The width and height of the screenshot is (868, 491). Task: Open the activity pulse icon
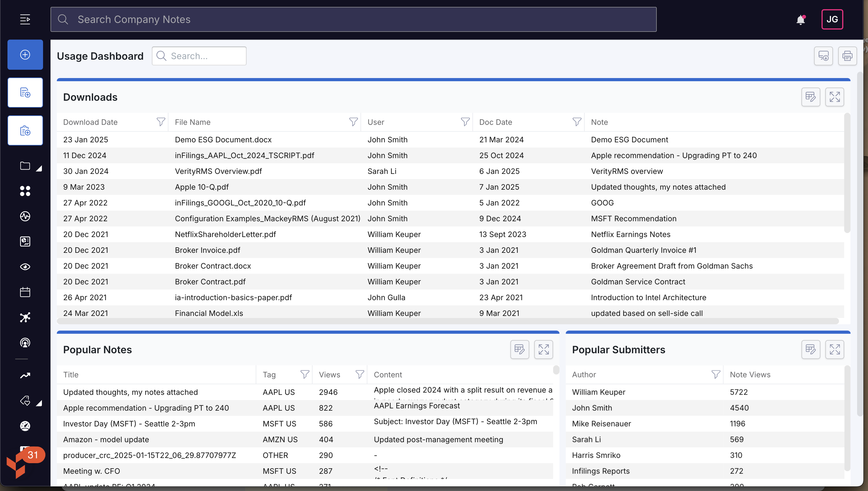pyautogui.click(x=25, y=216)
